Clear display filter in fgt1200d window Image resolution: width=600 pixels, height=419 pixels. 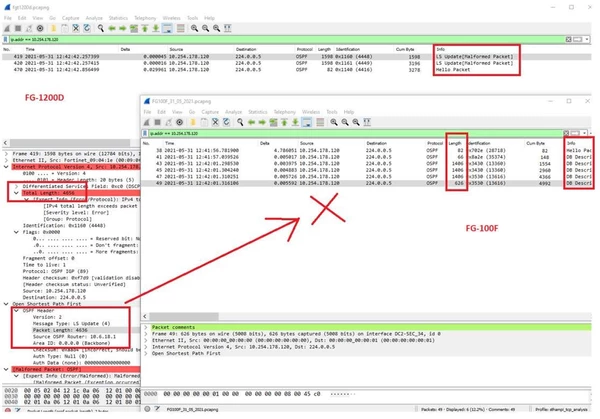pyautogui.click(x=569, y=39)
